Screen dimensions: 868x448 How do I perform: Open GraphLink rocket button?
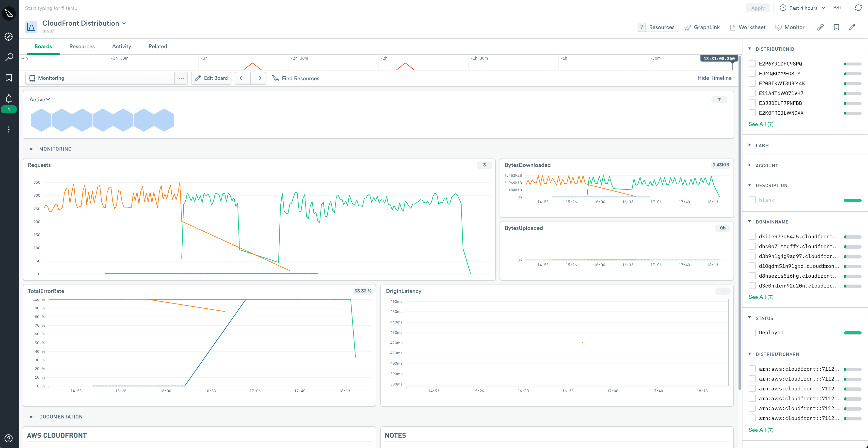click(702, 27)
